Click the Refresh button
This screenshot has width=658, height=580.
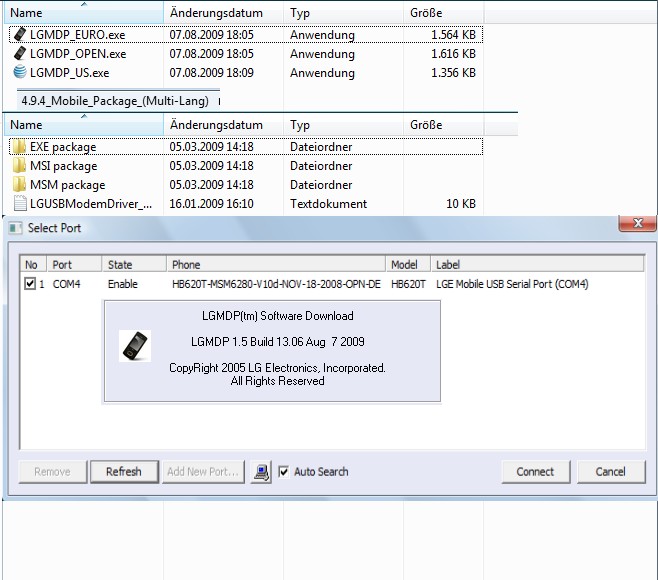pos(124,472)
